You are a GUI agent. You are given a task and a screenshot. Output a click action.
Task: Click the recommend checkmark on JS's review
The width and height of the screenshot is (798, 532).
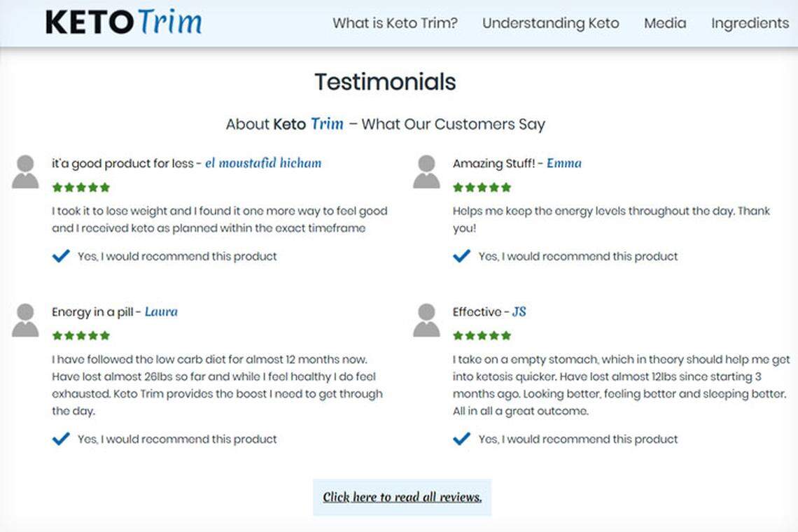click(461, 439)
